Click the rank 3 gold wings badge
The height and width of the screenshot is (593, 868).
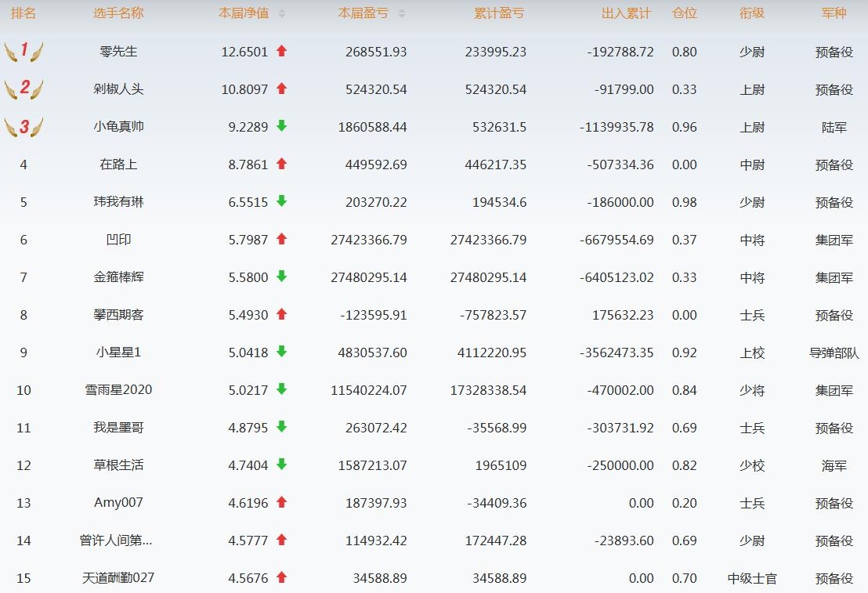24,127
